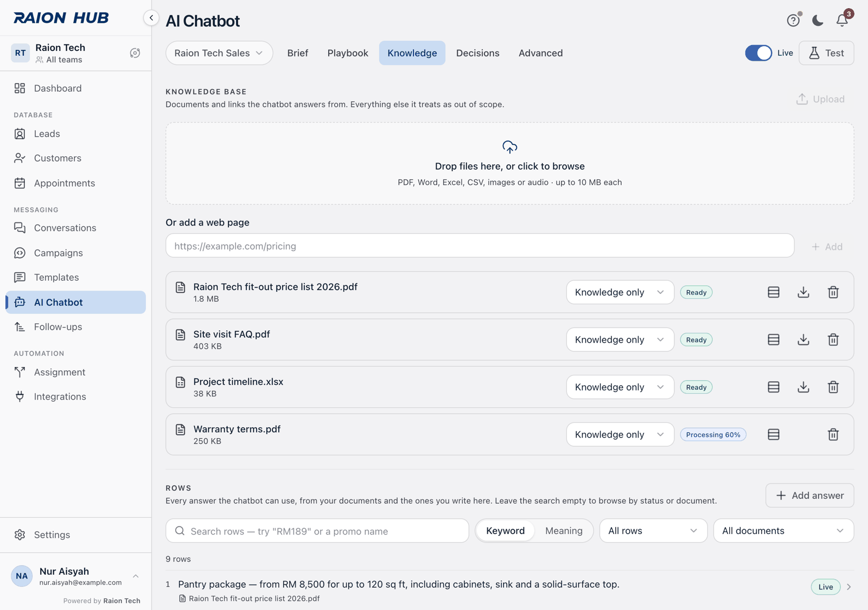
Task: View rows for Warranty terms.pdf
Action: (x=774, y=434)
